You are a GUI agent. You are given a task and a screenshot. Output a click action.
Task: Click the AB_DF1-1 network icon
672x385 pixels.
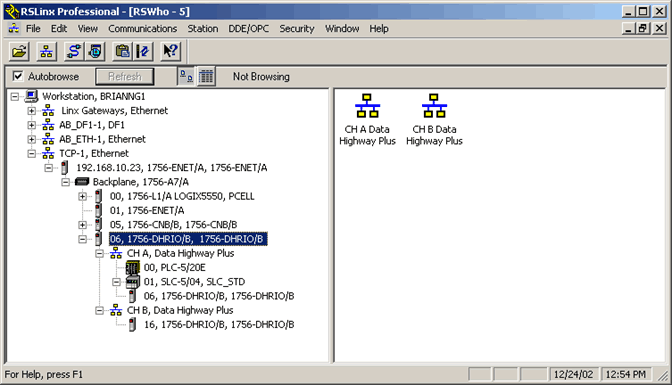click(x=48, y=125)
